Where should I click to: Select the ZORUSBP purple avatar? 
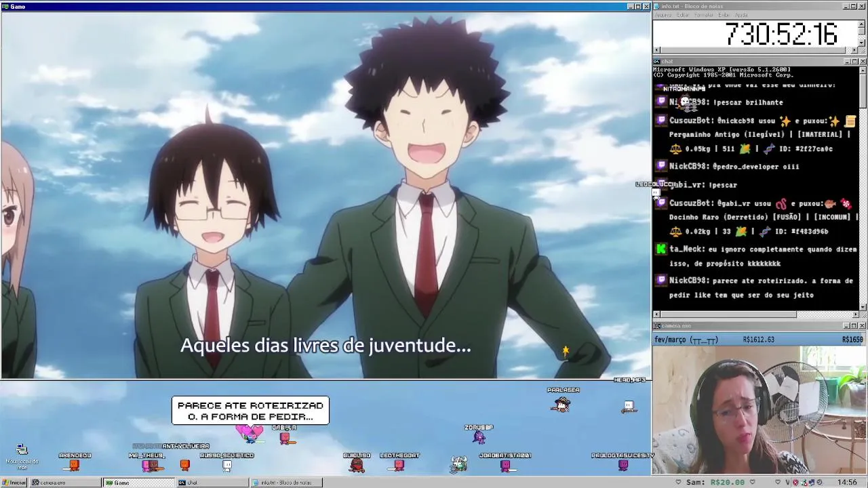click(479, 437)
